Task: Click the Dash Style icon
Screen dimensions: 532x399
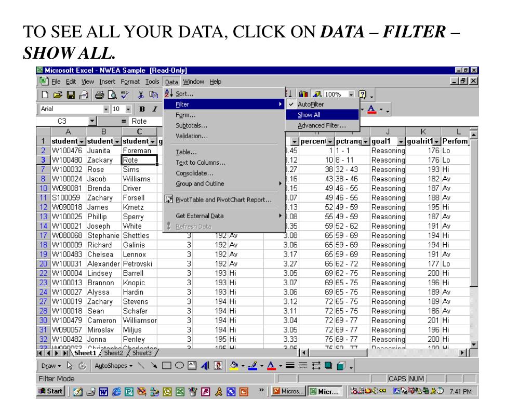Action: pos(303,365)
